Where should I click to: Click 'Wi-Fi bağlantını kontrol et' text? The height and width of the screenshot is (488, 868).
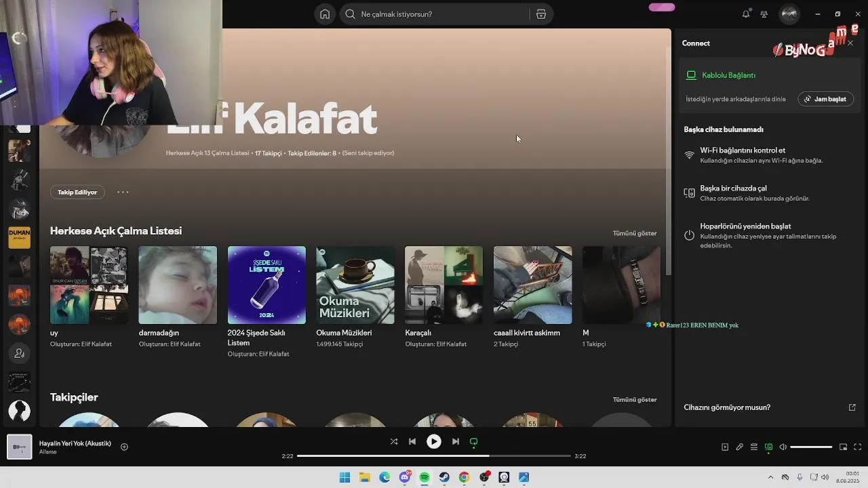[x=743, y=150]
